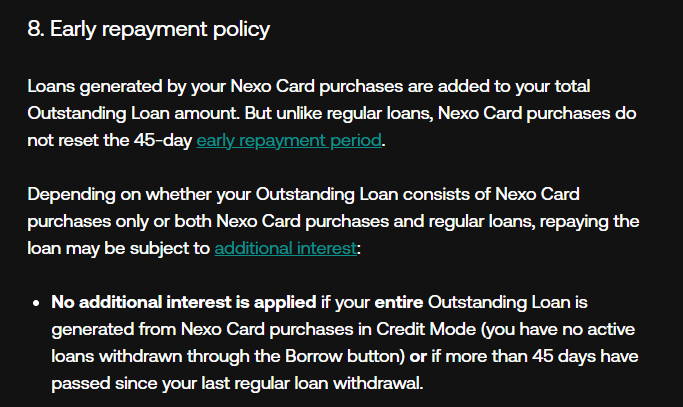
Task: Click the phrase "Outstanding Loan amount"
Action: click(x=133, y=113)
